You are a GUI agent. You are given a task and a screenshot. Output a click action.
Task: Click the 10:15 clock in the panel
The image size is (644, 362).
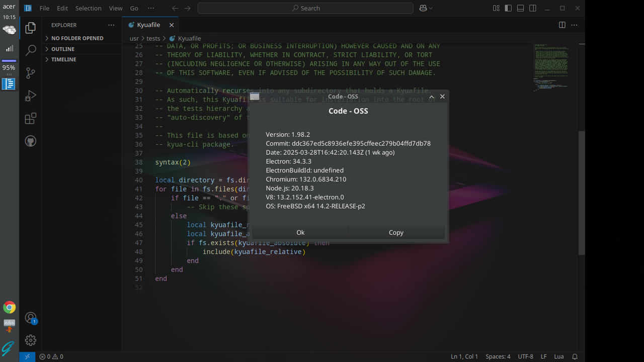coord(9,17)
